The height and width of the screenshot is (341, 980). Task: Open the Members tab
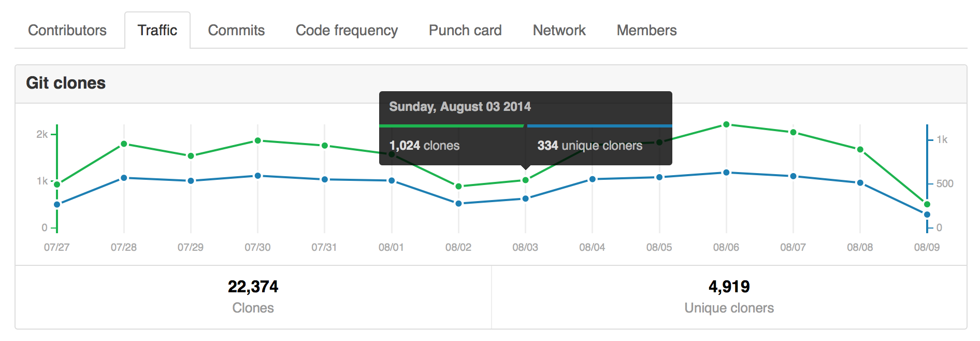pos(646,30)
